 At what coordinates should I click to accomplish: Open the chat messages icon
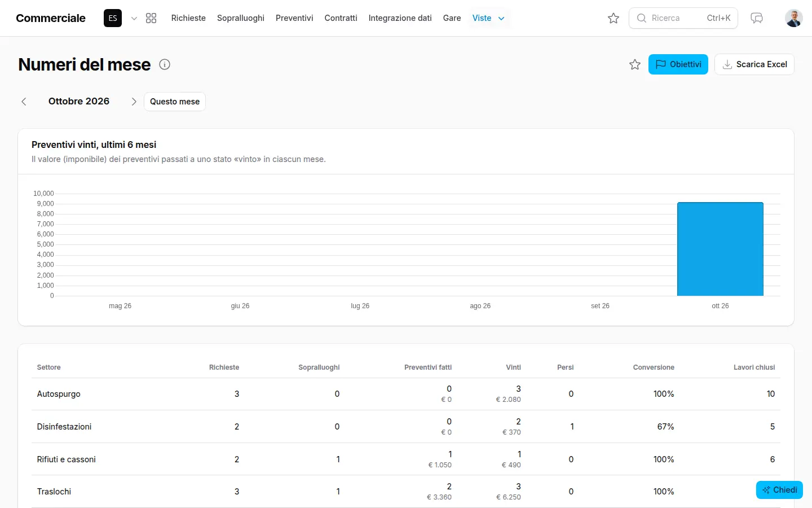[x=757, y=18]
